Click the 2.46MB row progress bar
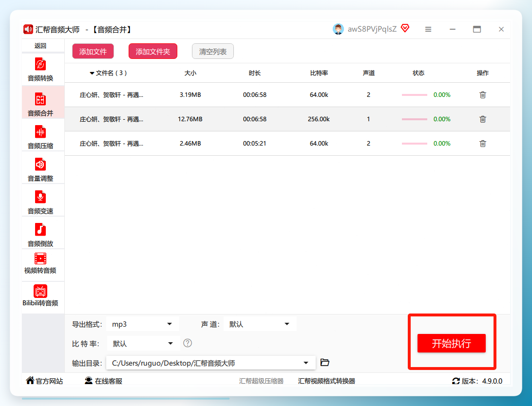 pyautogui.click(x=414, y=144)
